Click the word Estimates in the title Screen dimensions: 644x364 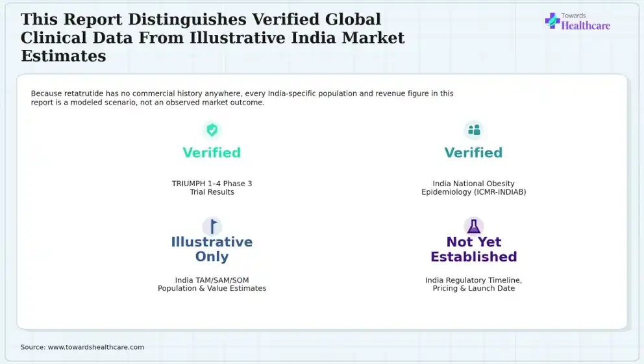tap(64, 56)
